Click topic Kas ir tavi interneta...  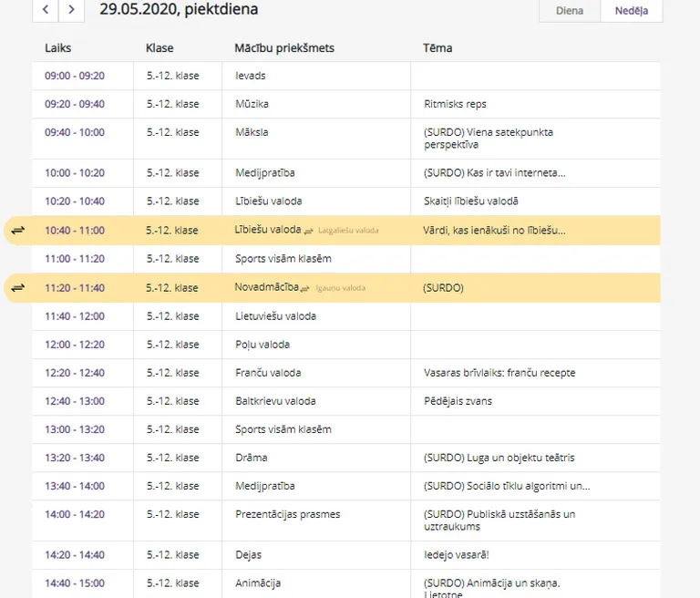[495, 173]
